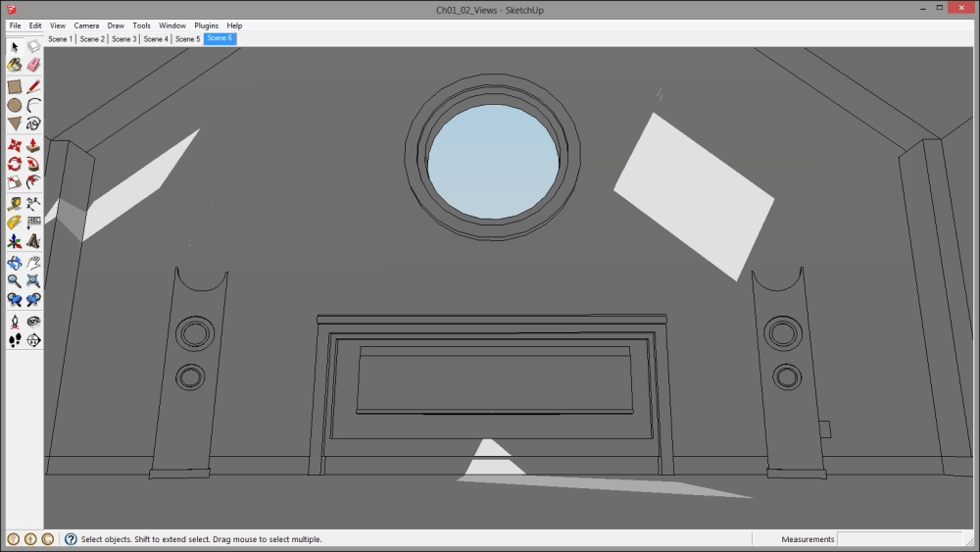The height and width of the screenshot is (552, 980).
Task: Switch to Scene 2 tab
Action: [x=92, y=39]
